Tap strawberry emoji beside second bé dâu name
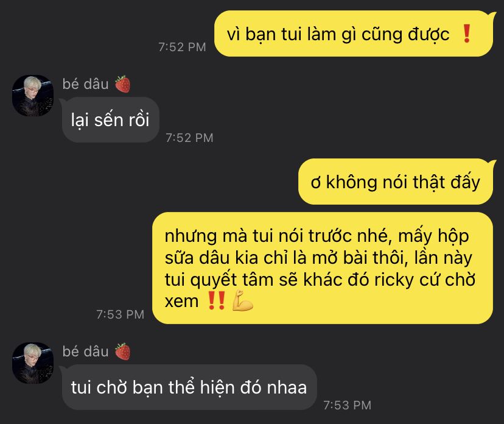504x424 pixels. (x=123, y=352)
